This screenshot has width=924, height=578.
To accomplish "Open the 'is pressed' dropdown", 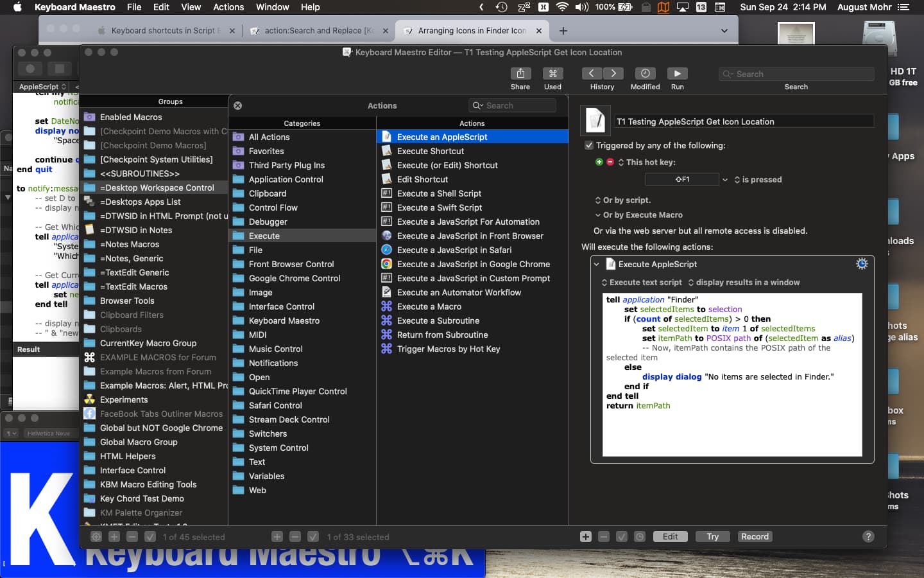I will (758, 180).
